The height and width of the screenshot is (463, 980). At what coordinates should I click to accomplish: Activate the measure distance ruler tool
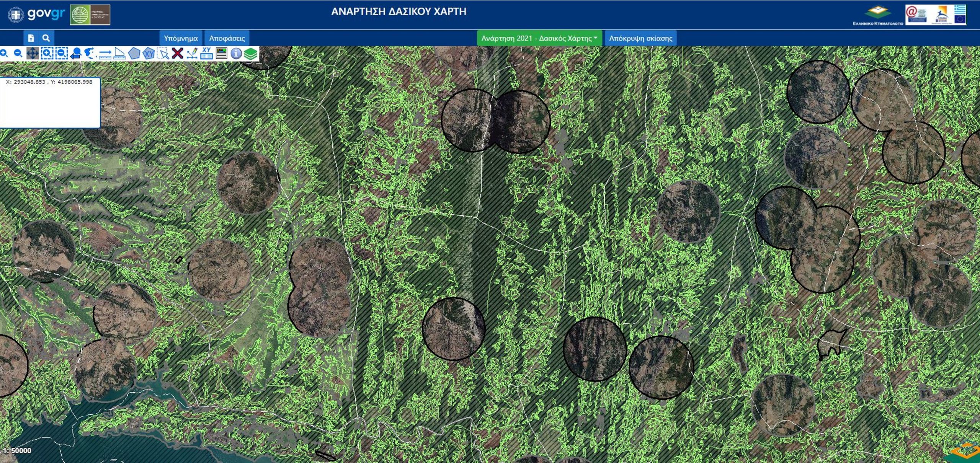[105, 54]
